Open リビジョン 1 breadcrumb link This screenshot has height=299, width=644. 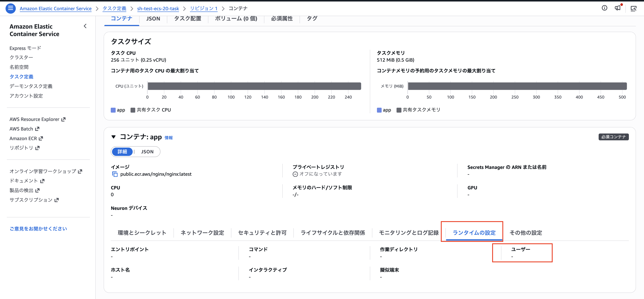[204, 9]
